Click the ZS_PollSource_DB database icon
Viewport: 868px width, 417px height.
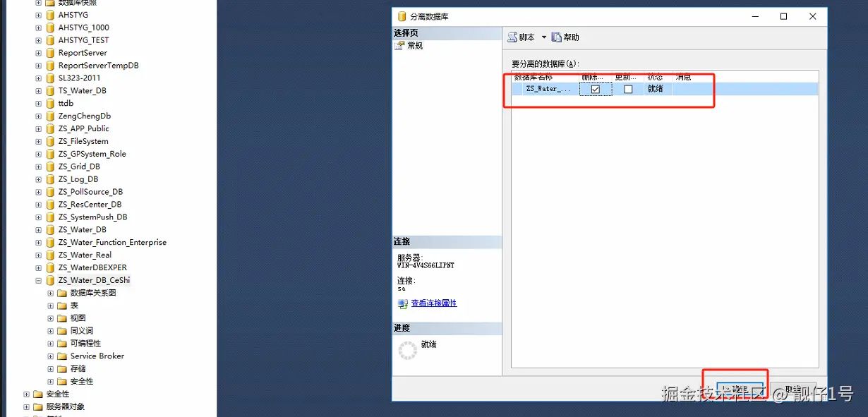point(50,193)
